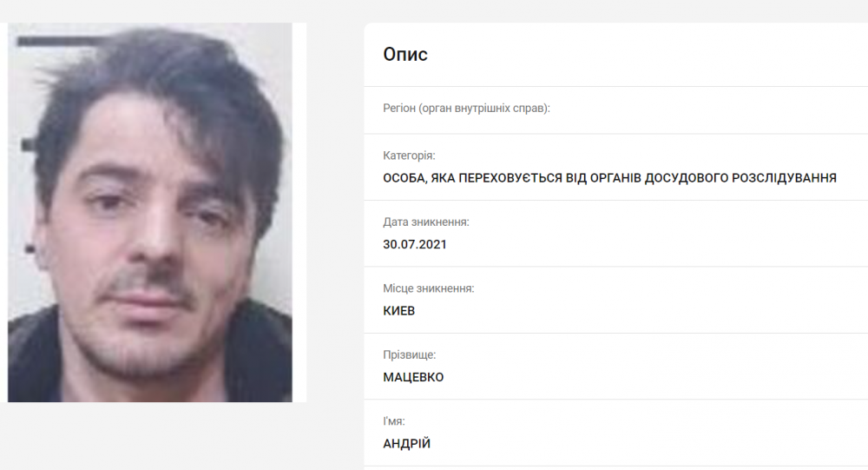Click the surname value "МАЦЕВКО"
This screenshot has height=470, width=868.
click(x=413, y=377)
